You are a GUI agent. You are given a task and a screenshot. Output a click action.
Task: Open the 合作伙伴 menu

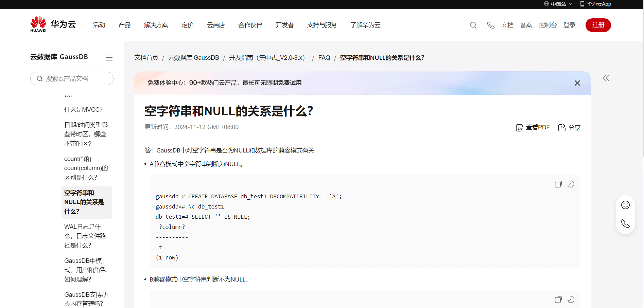coord(250,25)
